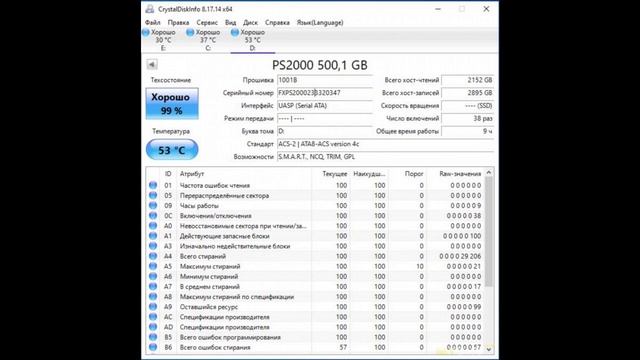Click the Буква тома field showing D:

coord(325,131)
